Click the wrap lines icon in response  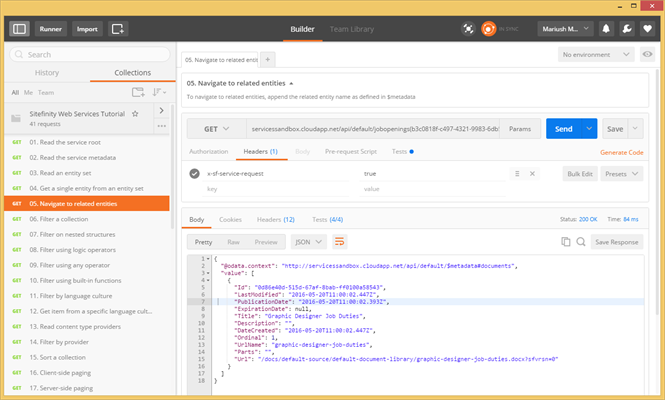[339, 241]
